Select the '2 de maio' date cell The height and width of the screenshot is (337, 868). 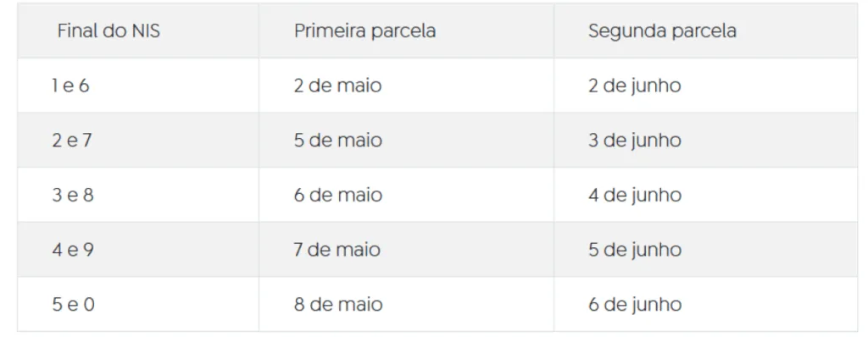(x=406, y=86)
